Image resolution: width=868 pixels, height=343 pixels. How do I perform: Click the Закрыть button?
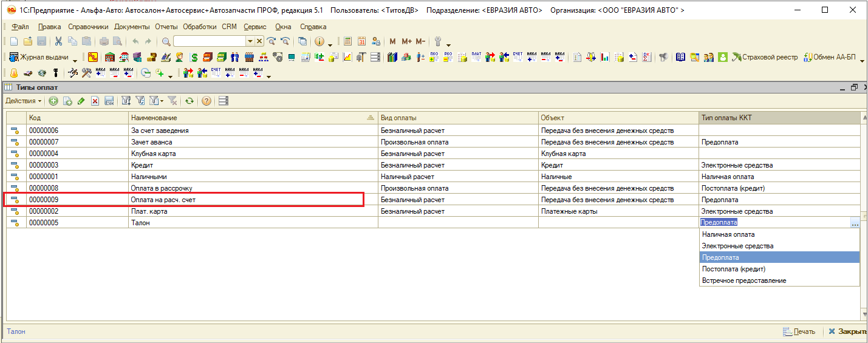(847, 332)
